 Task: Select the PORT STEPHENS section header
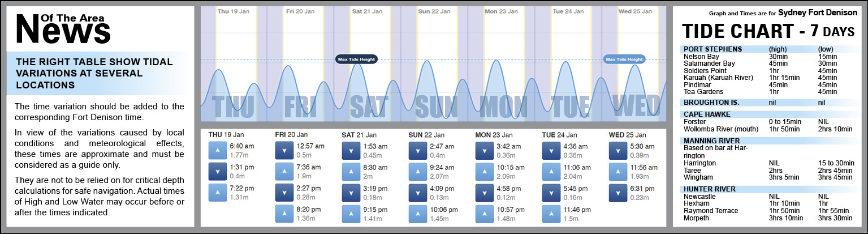coord(712,49)
